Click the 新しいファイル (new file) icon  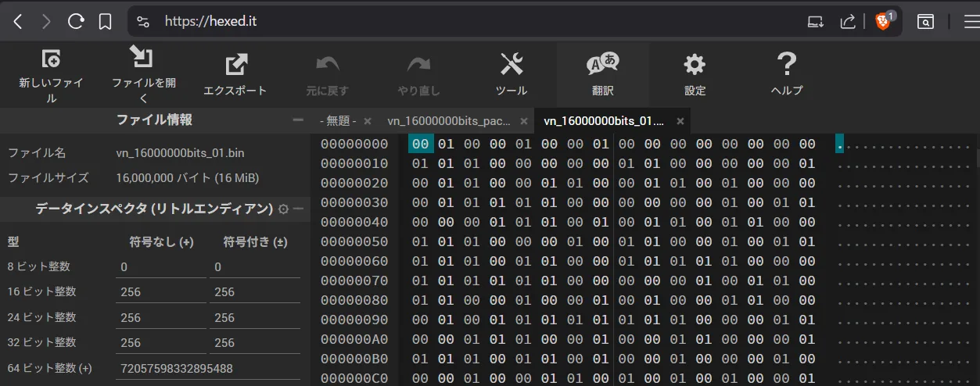click(x=51, y=59)
